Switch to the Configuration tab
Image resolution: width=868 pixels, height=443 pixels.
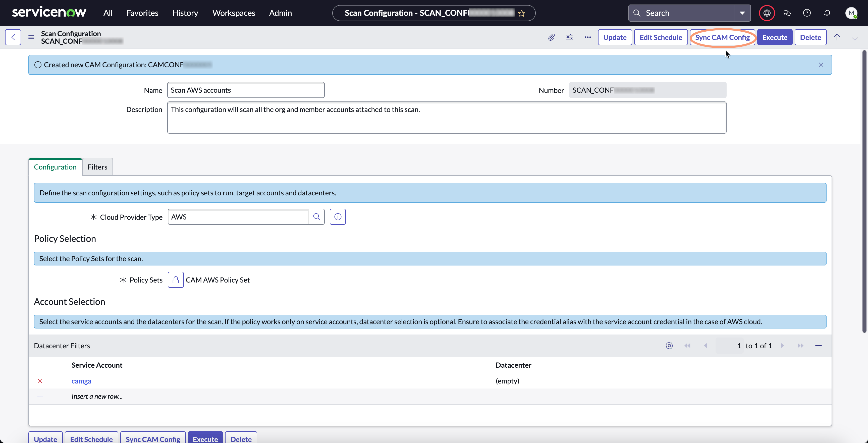(x=55, y=167)
